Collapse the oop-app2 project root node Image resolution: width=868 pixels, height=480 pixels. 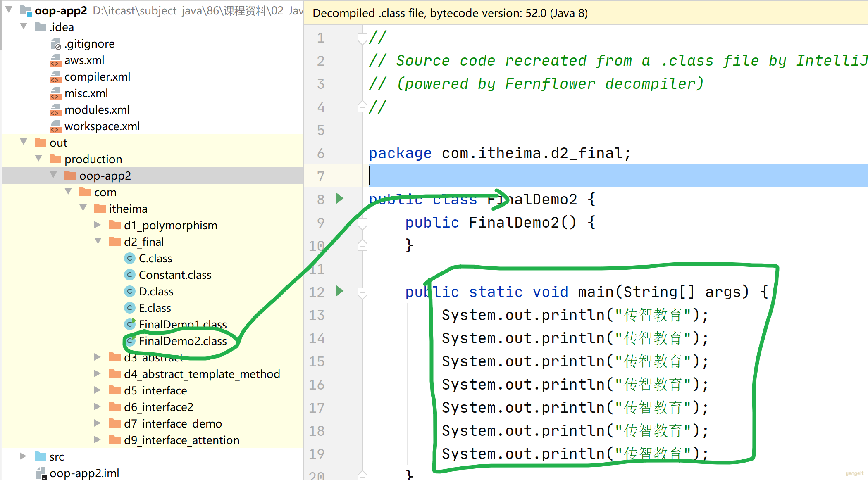tap(9, 9)
